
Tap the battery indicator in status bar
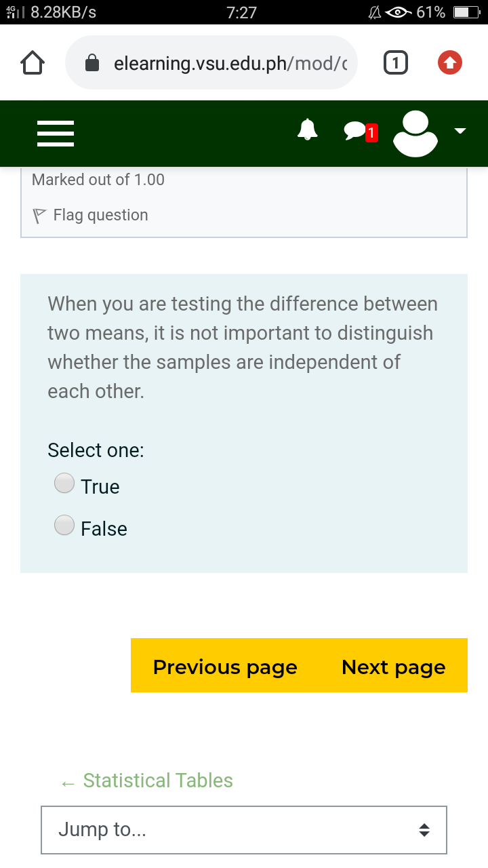click(x=466, y=12)
